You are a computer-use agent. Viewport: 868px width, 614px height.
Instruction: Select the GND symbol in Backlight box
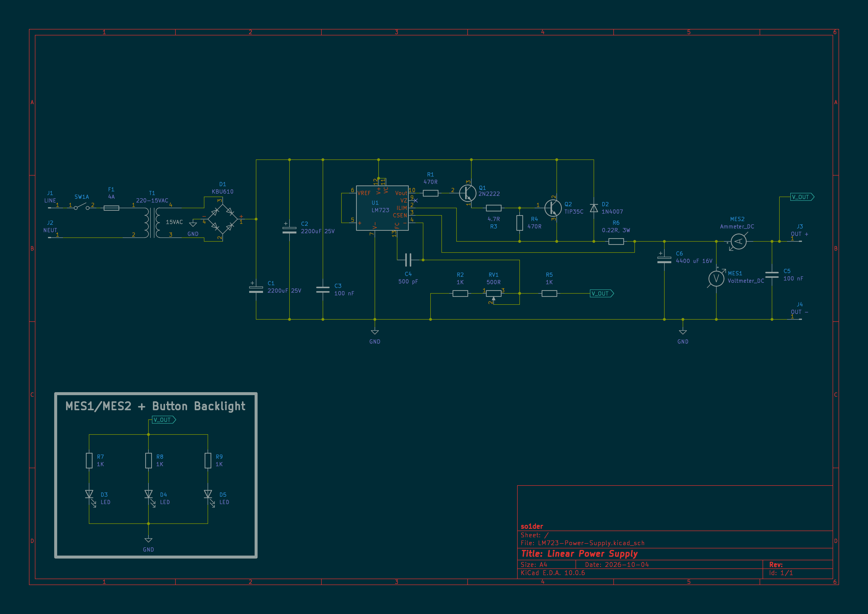pos(148,540)
